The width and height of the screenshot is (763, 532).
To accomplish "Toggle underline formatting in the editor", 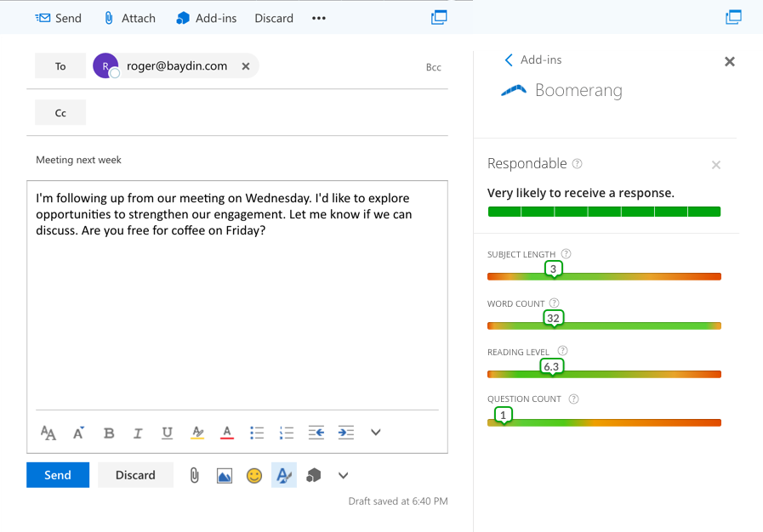I will [x=167, y=433].
